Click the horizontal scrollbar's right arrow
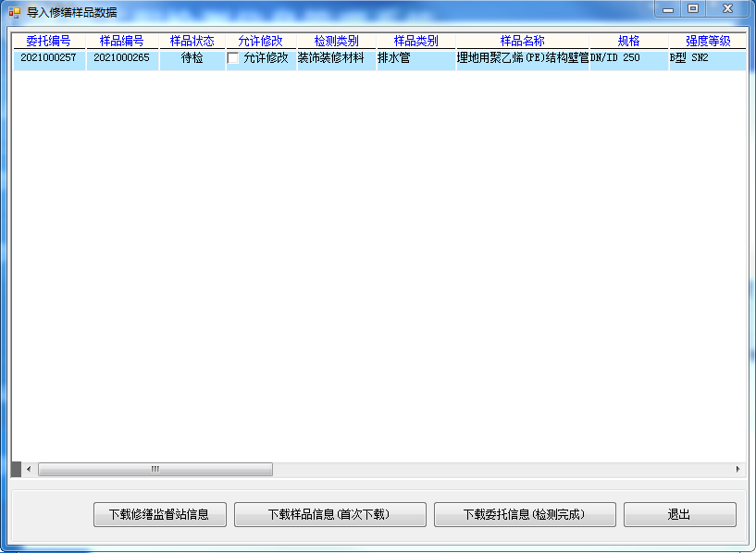756x553 pixels. tap(737, 470)
